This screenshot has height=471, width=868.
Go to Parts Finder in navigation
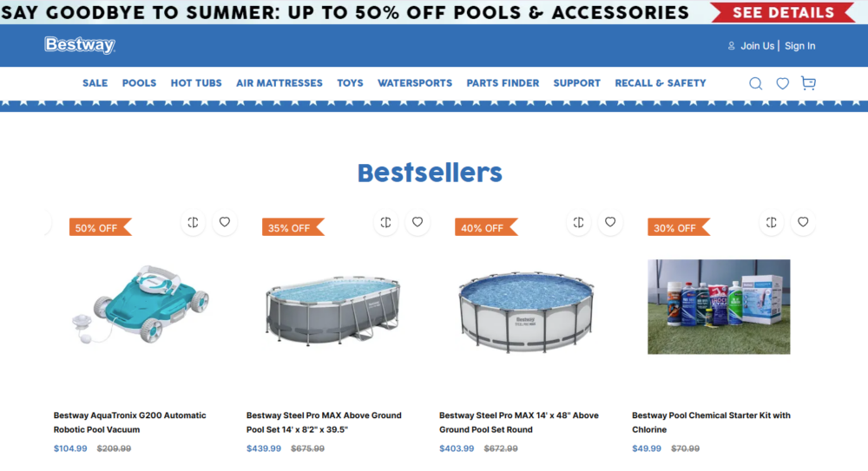click(x=503, y=83)
